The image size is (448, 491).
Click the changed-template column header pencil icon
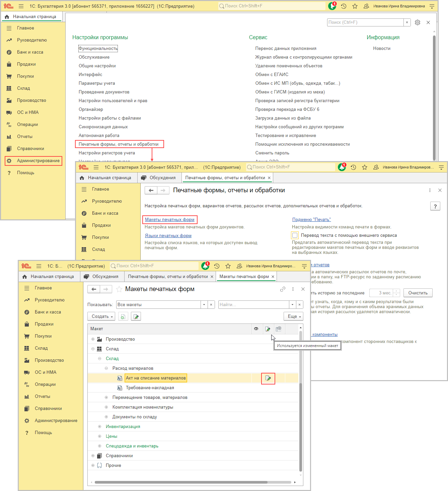(268, 329)
